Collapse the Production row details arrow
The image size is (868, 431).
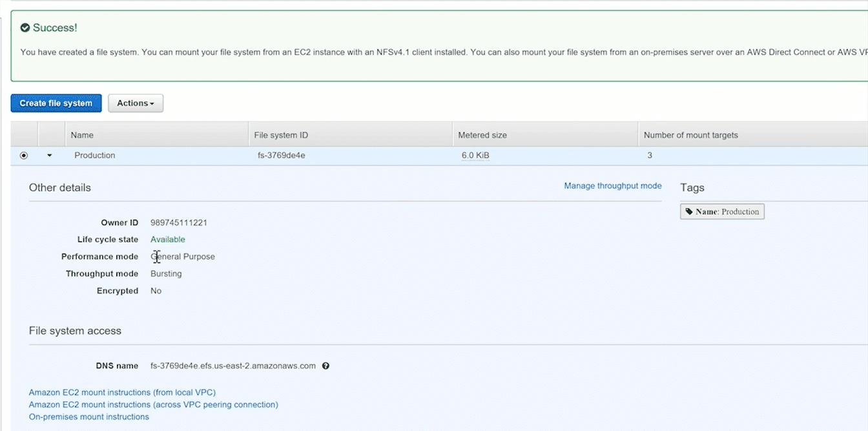point(50,156)
